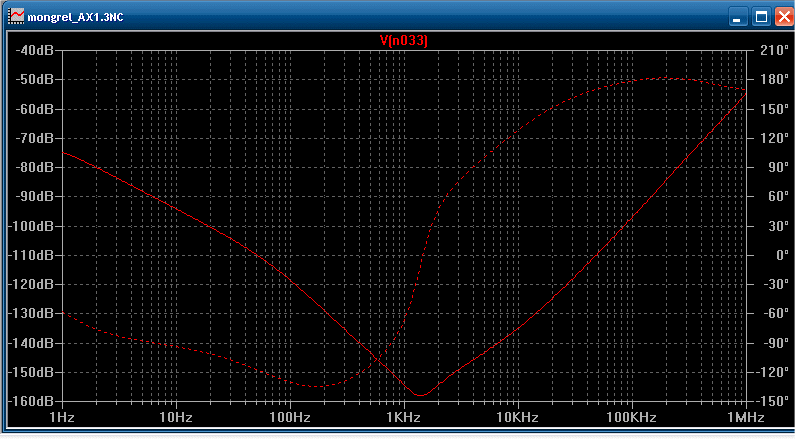
Task: Click the mongrel_AX1.3NC window title
Action: point(75,17)
